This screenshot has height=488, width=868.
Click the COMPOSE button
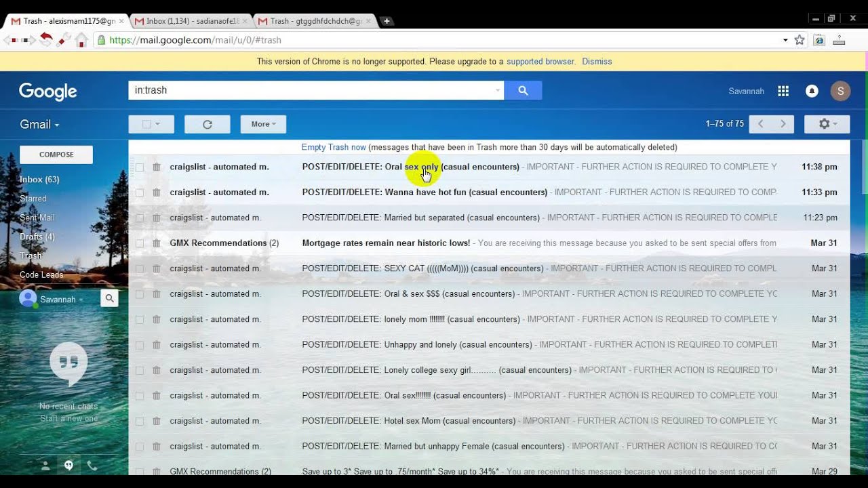56,155
